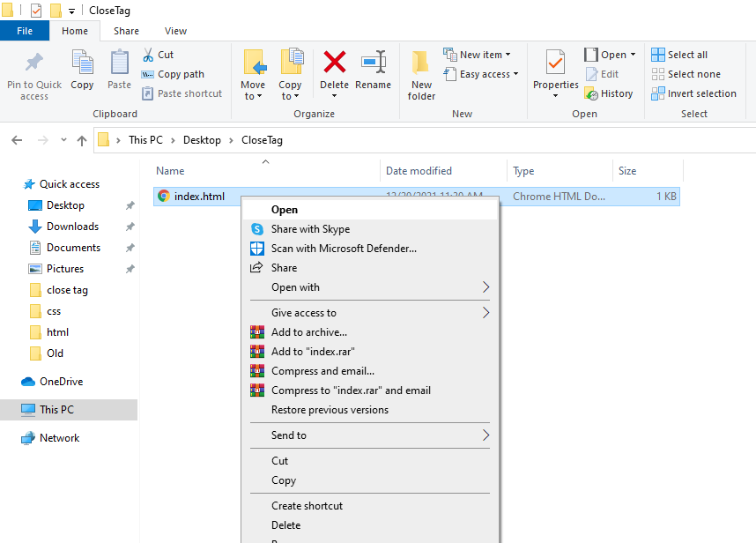Click the Pin to Quick access icon

coord(34,63)
